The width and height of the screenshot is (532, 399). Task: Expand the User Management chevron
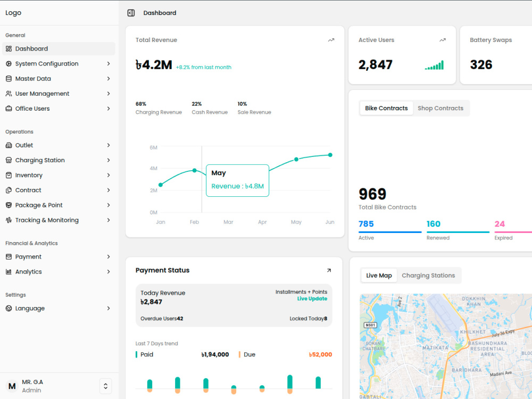pos(109,93)
